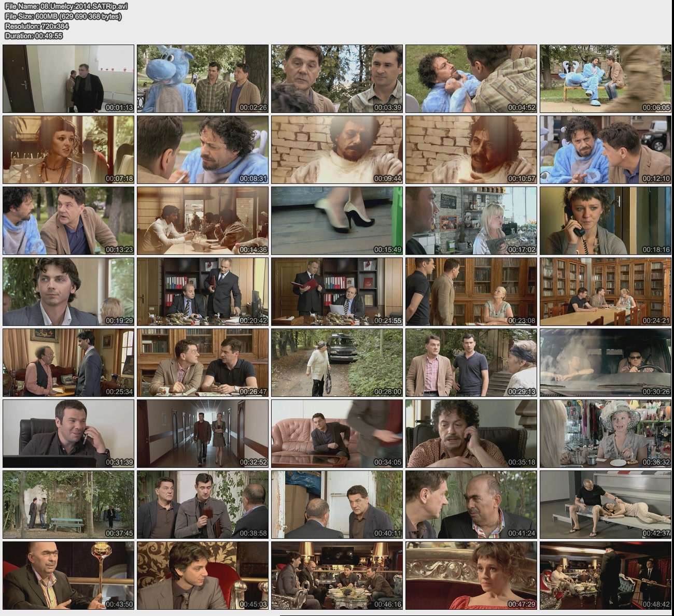This screenshot has height=616, width=674.
Task: Click the golden lamp frame at 00:43:50
Action: click(x=68, y=575)
